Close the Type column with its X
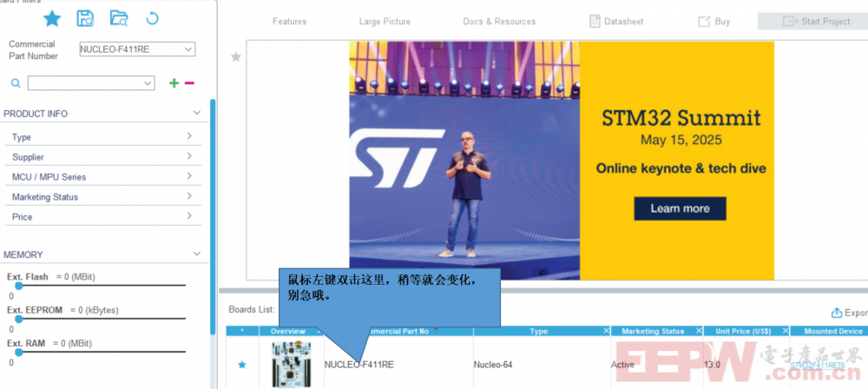868x389 pixels. 606,331
